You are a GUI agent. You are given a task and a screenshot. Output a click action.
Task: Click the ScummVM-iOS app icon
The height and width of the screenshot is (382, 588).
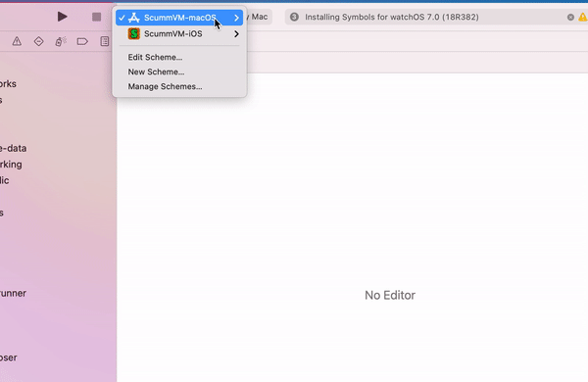tap(134, 33)
